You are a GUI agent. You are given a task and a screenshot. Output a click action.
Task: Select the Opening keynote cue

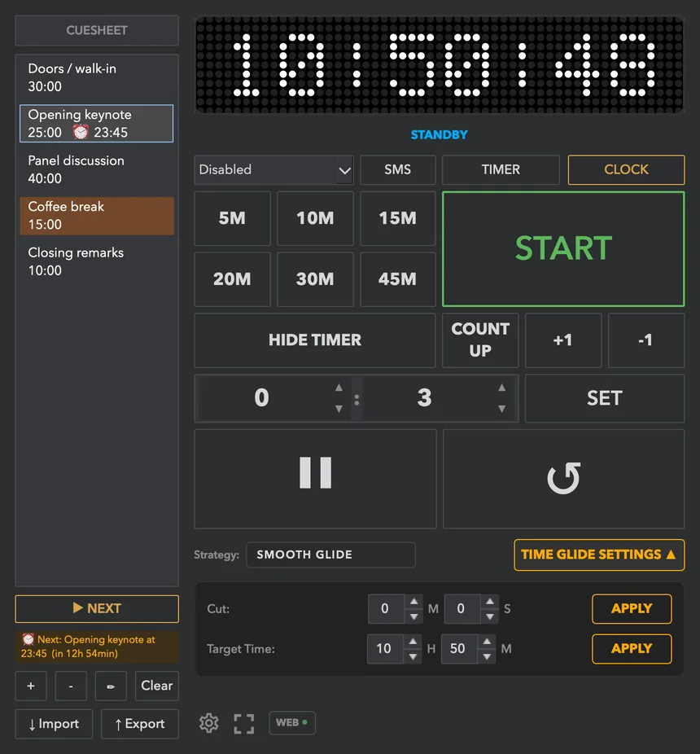[97, 124]
